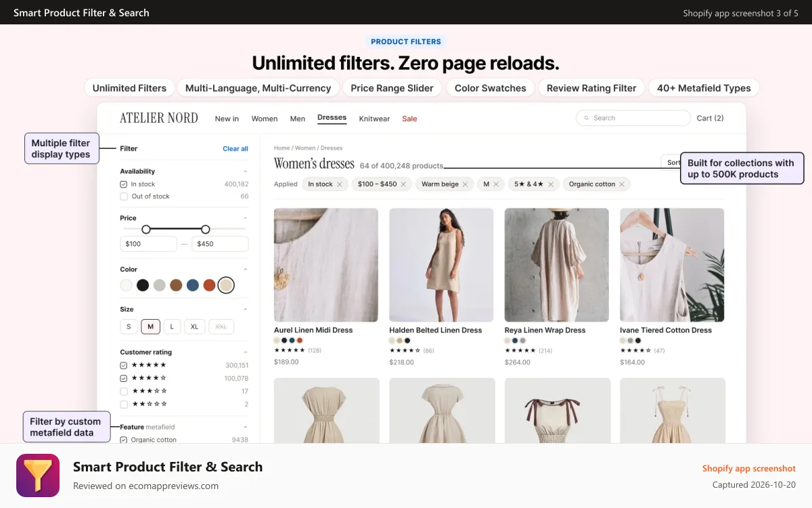The width and height of the screenshot is (812, 508).
Task: Toggle the four-star rating checkbox
Action: [124, 379]
